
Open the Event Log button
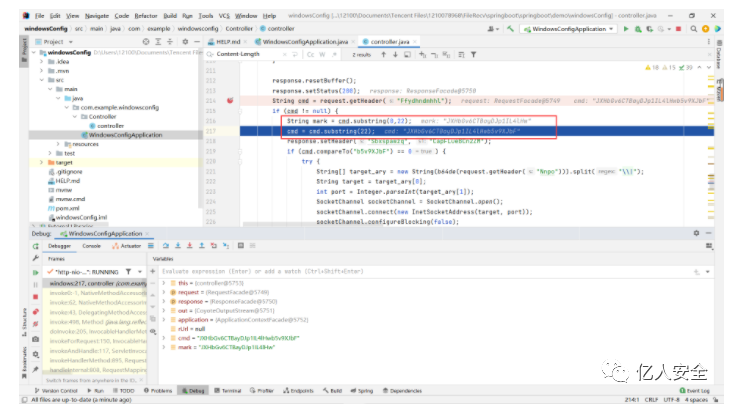695,390
